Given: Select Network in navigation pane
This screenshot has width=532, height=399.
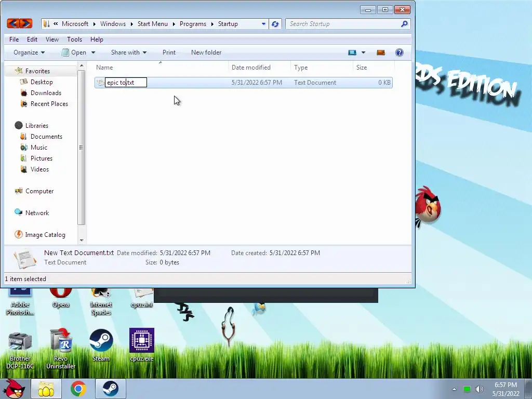Looking at the screenshot, I should click(x=37, y=212).
